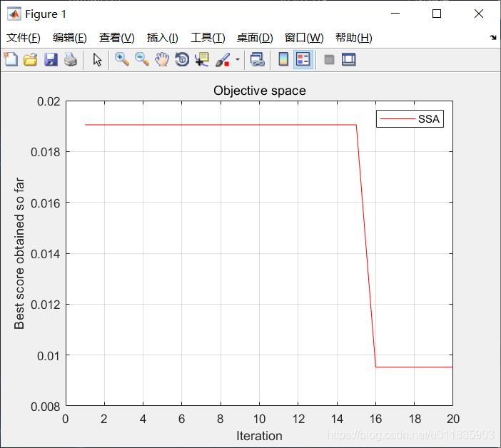Activate the Zoom Out magnifier tool

pos(142,59)
